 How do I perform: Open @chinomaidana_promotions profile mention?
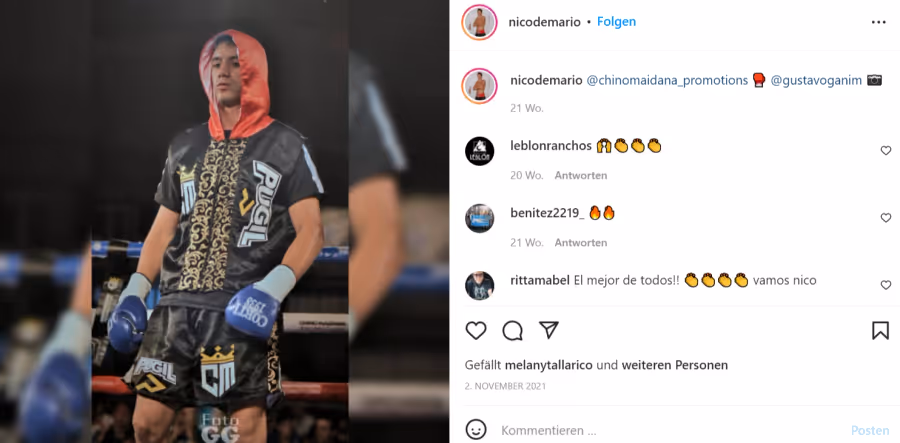[667, 80]
